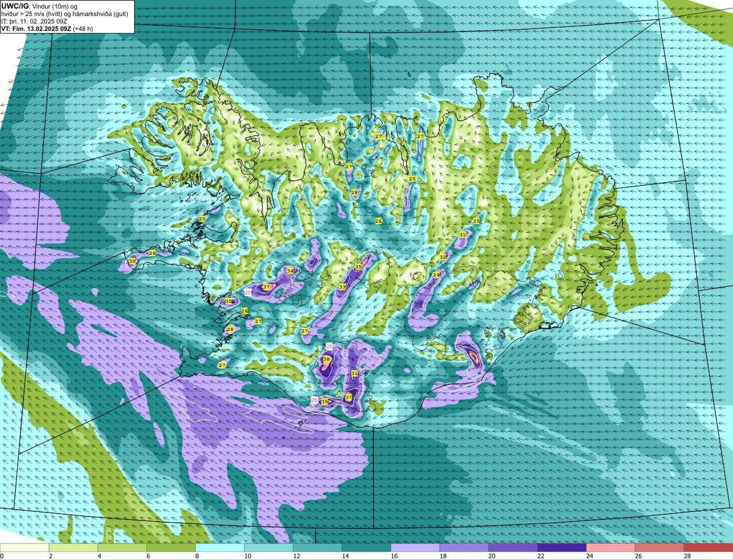Click the green 4–6 legend swatch
The height and width of the screenshot is (560, 733).
point(122,548)
